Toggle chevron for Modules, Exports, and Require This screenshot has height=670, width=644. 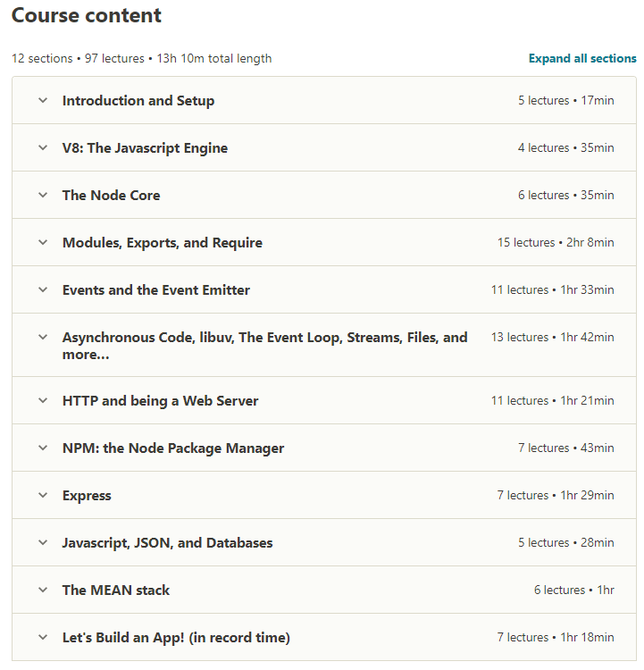[x=43, y=243]
